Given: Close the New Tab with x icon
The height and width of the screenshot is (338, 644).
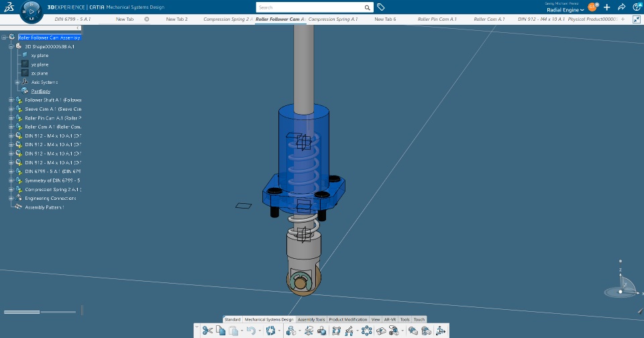Looking at the screenshot, I should 147,19.
